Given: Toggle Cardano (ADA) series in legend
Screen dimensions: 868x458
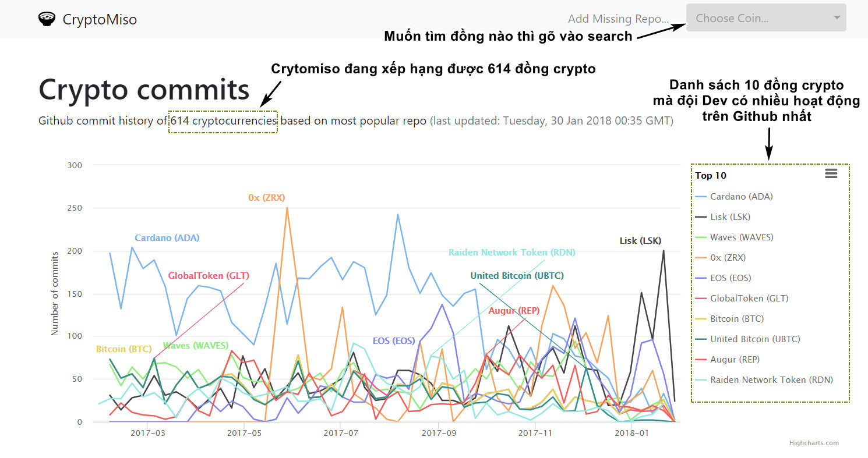Looking at the screenshot, I should coord(741,197).
